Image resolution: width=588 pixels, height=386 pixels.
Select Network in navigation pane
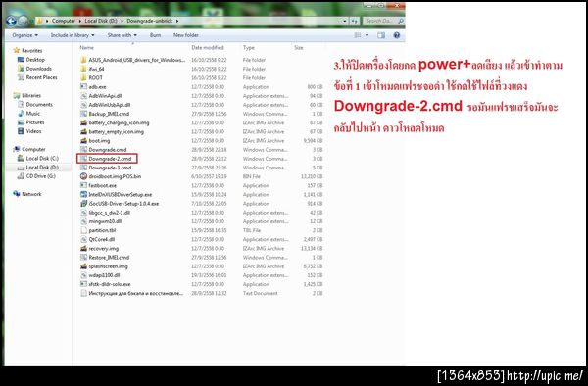(31, 194)
